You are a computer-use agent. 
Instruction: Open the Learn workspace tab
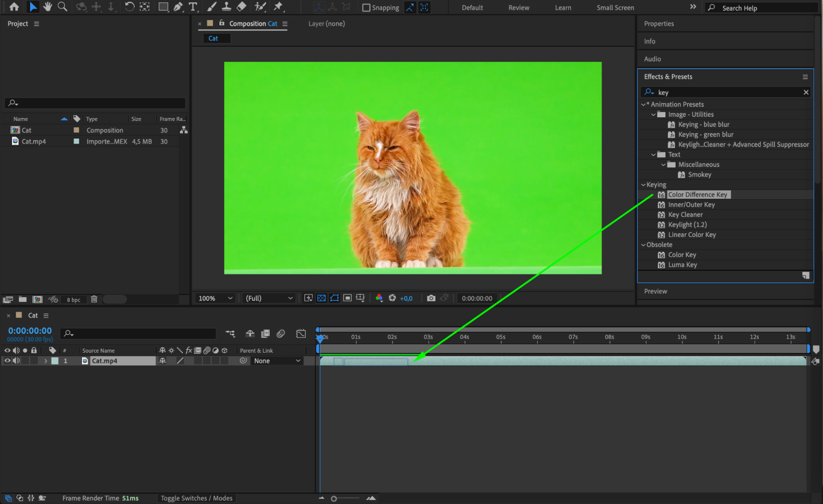[562, 8]
